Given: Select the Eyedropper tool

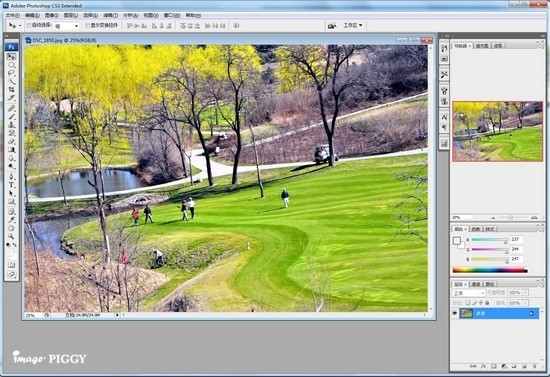Looking at the screenshot, I should click(x=11, y=220).
